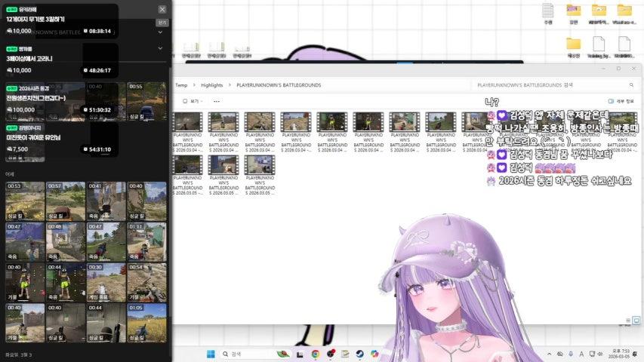Click the Temp breadcrumb in Explorer

point(181,85)
